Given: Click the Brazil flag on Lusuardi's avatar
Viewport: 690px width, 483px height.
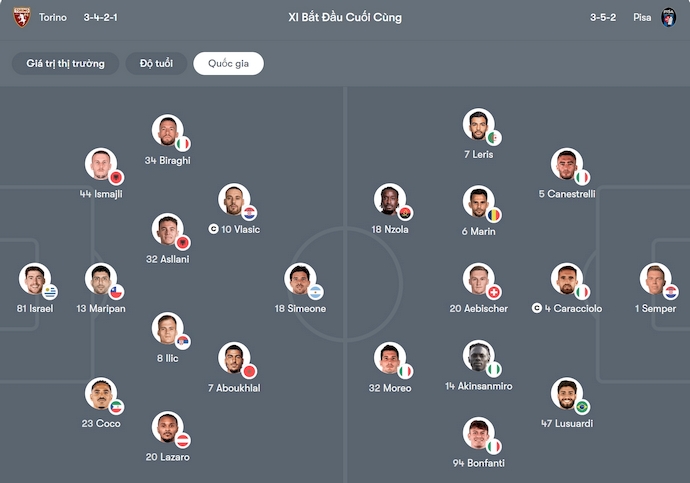Looking at the screenshot, I should [x=581, y=407].
